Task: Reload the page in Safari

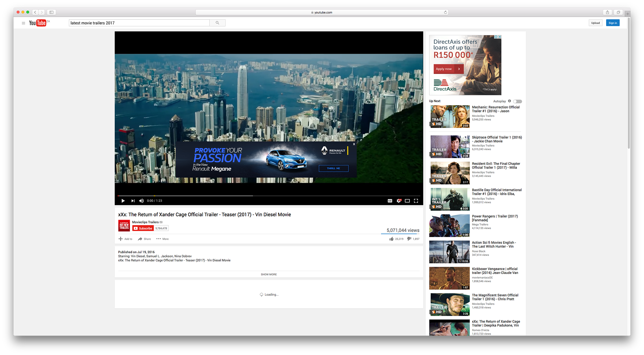Action: click(445, 12)
